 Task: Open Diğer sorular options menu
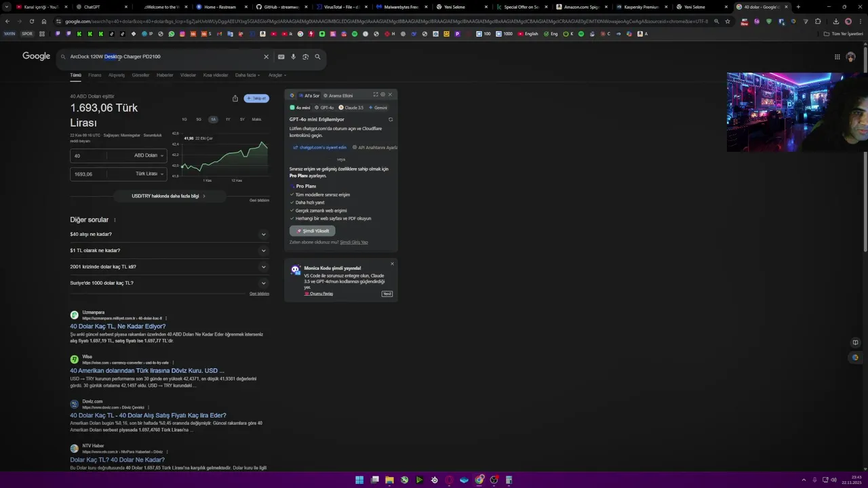115,220
